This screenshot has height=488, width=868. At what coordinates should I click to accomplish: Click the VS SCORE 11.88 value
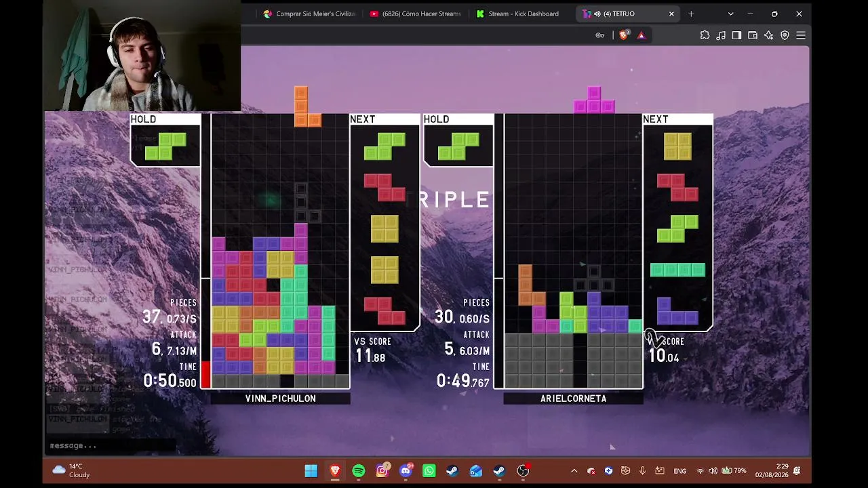pos(371,357)
